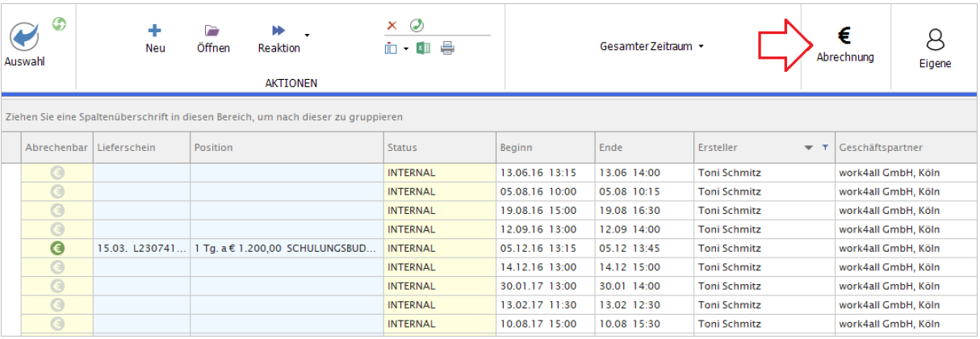
Task: Open the Ersteller column filter
Action: 824,148
